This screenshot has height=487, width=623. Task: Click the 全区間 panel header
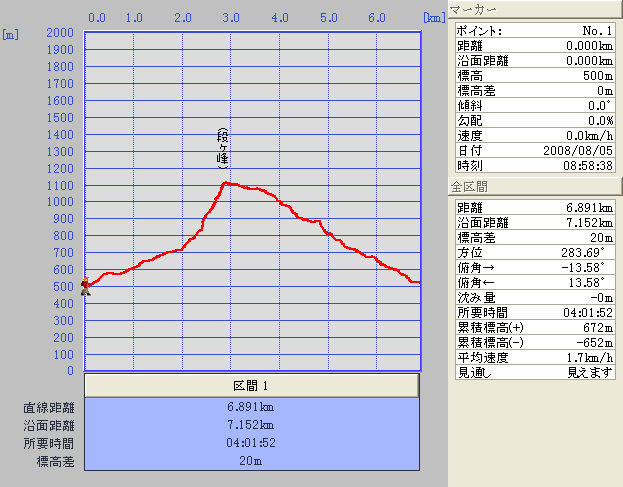tap(535, 186)
